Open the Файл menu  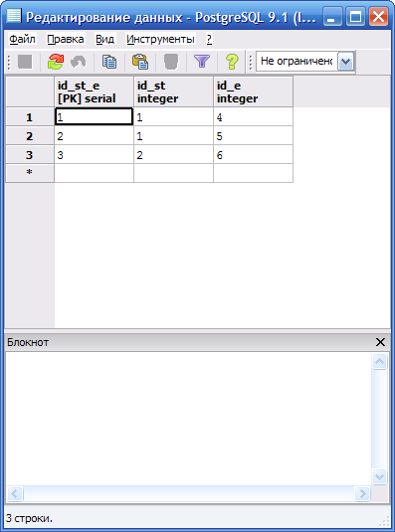(x=22, y=40)
